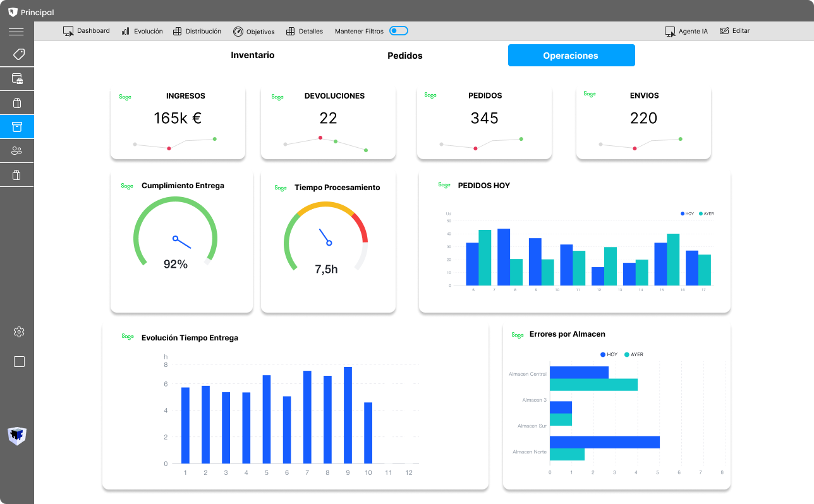Image resolution: width=814 pixels, height=504 pixels.
Task: Click the Editar button
Action: [x=734, y=30]
